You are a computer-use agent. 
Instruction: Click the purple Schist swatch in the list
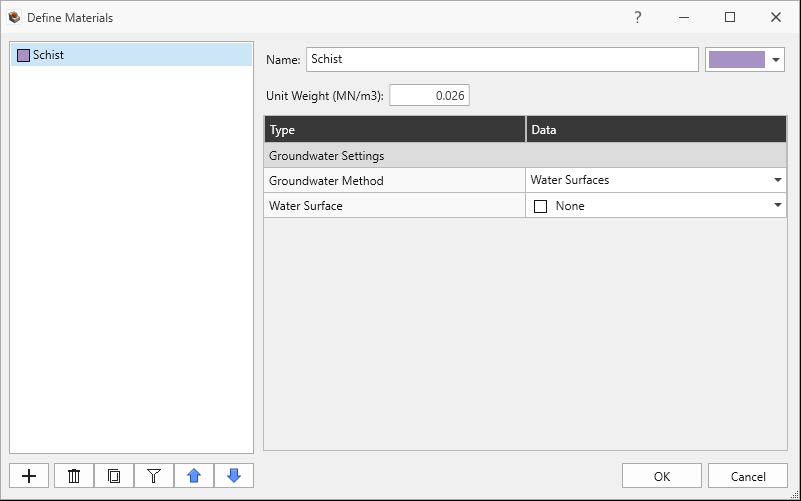(x=23, y=55)
